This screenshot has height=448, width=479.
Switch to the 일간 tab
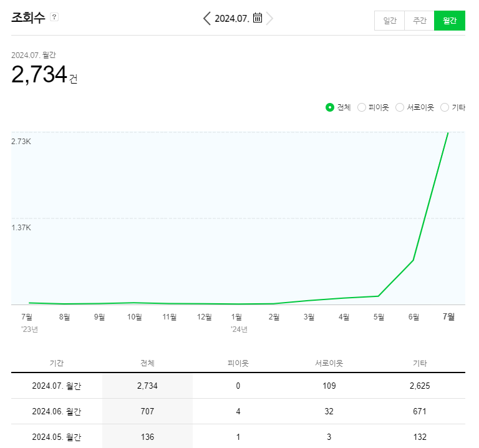click(x=389, y=21)
